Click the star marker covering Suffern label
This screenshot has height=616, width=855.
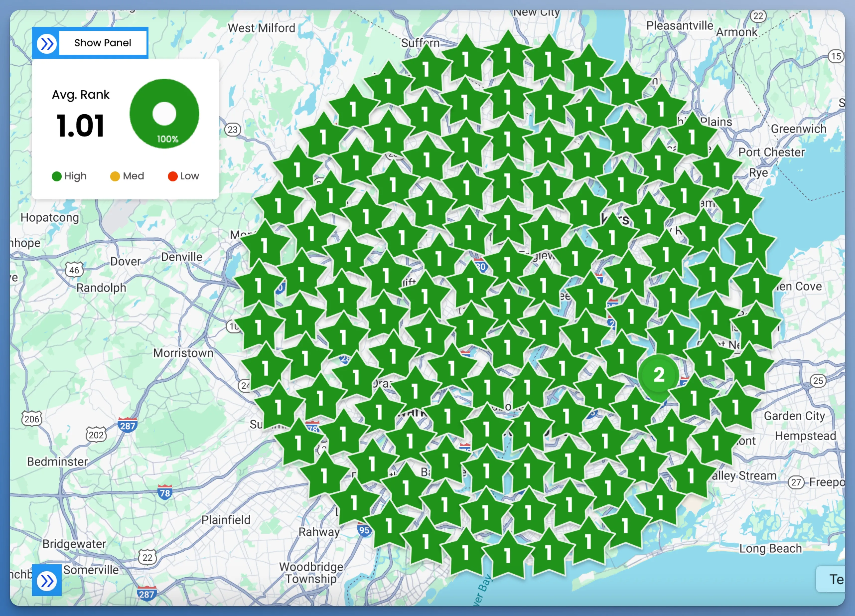426,70
